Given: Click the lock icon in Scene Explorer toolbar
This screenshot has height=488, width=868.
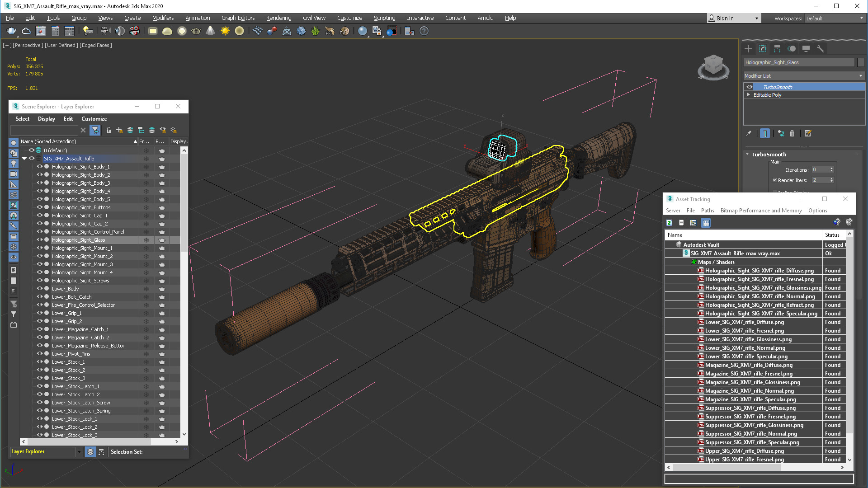Looking at the screenshot, I should pyautogui.click(x=108, y=130).
